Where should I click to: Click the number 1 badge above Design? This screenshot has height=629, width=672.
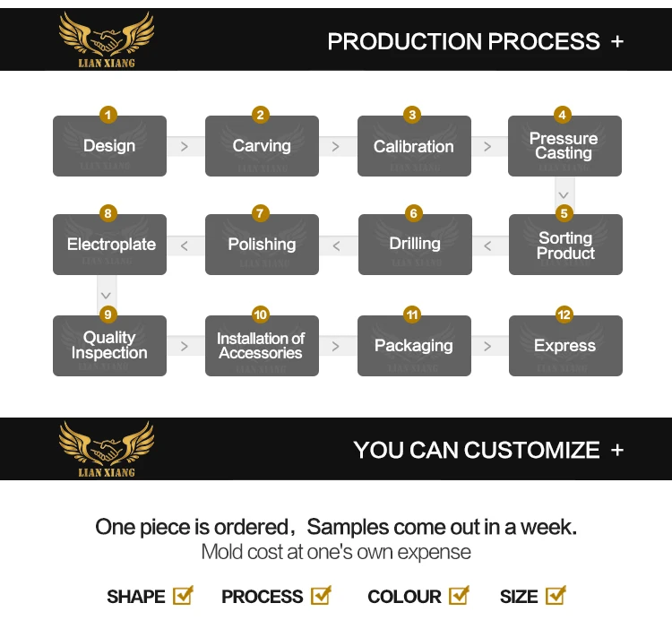pos(108,115)
